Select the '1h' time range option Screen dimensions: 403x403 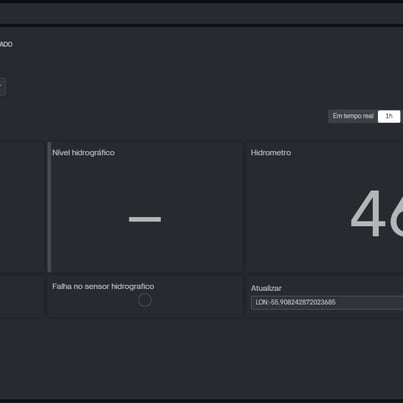[x=389, y=116]
